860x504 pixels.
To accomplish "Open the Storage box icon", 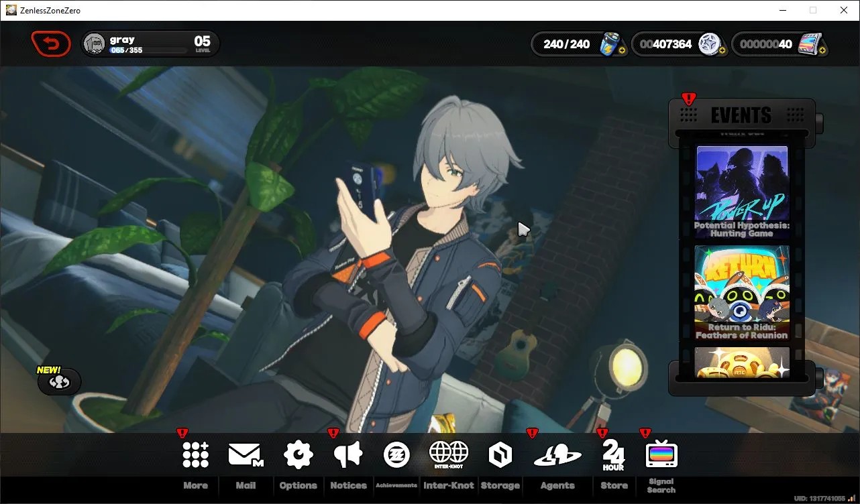I will (x=500, y=455).
